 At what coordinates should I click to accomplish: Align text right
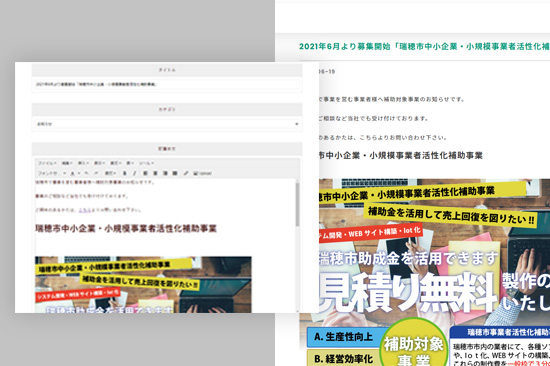pyautogui.click(x=165, y=173)
